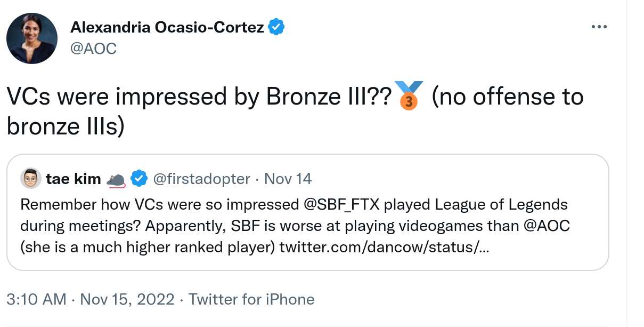Click the tae kim display name
The image size is (644, 327).
coord(74,179)
